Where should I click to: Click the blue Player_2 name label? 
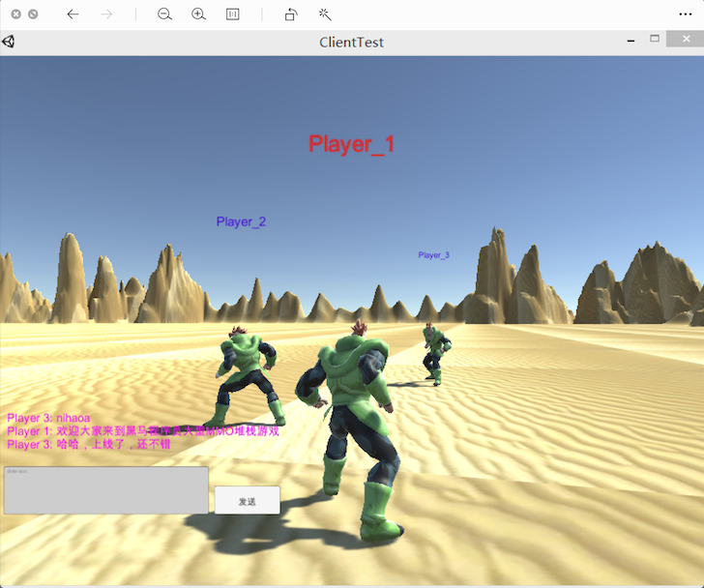click(x=241, y=221)
